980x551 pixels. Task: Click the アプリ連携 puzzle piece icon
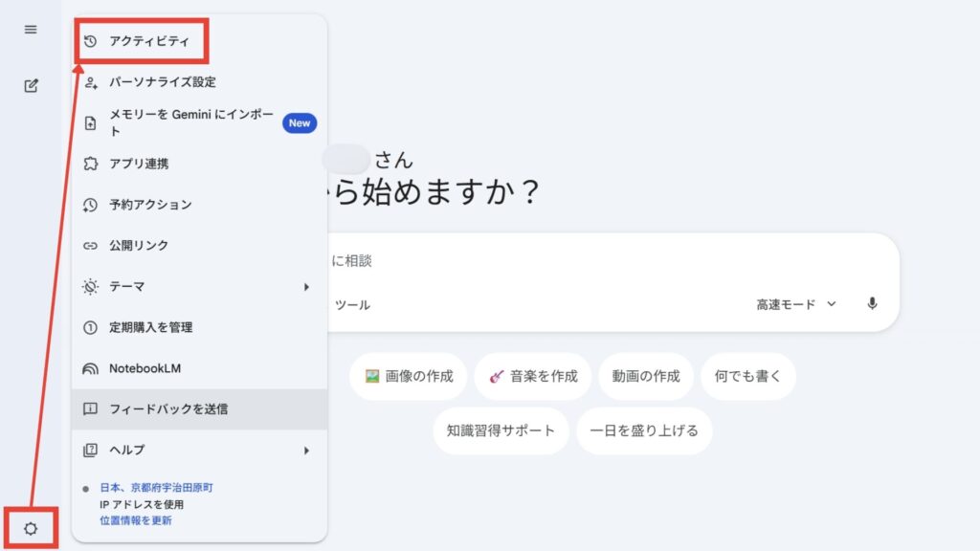click(91, 164)
